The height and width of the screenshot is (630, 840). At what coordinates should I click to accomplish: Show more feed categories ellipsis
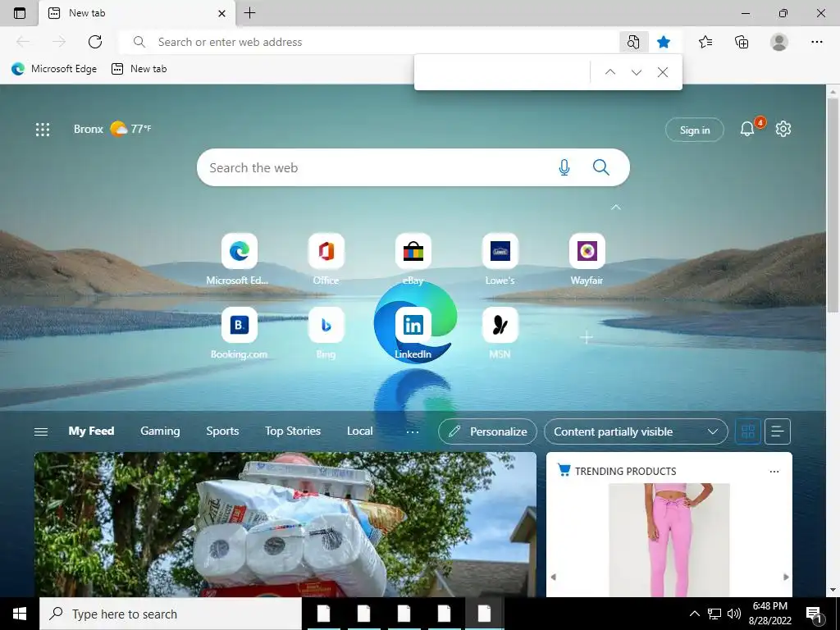pos(413,431)
